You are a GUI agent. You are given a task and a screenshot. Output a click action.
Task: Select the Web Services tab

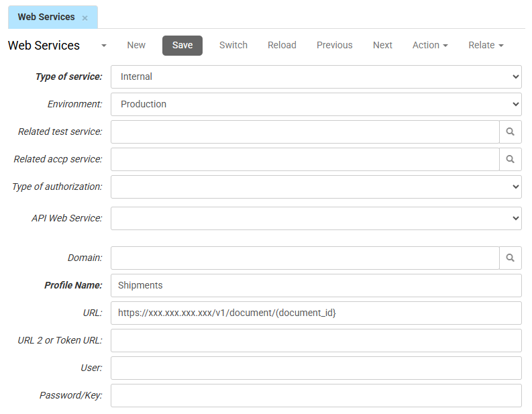46,17
